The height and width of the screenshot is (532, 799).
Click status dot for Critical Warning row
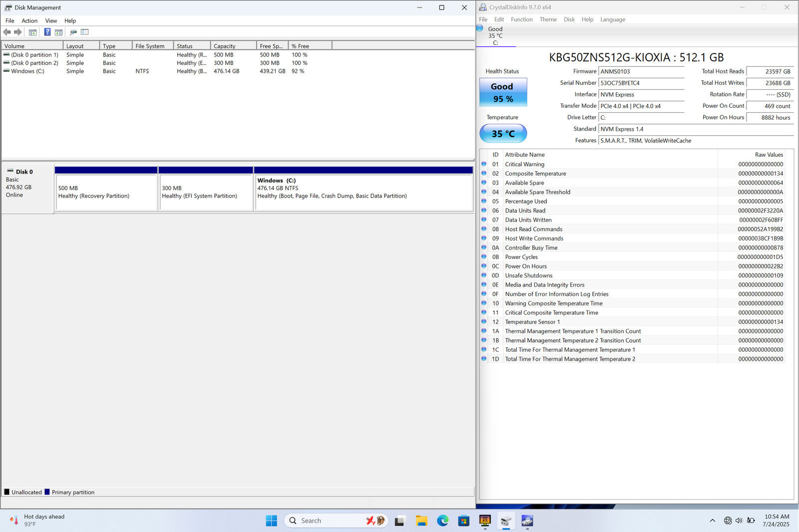point(484,164)
